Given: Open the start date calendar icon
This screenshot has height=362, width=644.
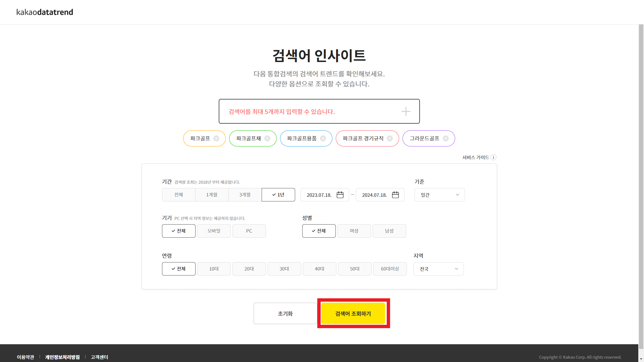Looking at the screenshot, I should [340, 195].
